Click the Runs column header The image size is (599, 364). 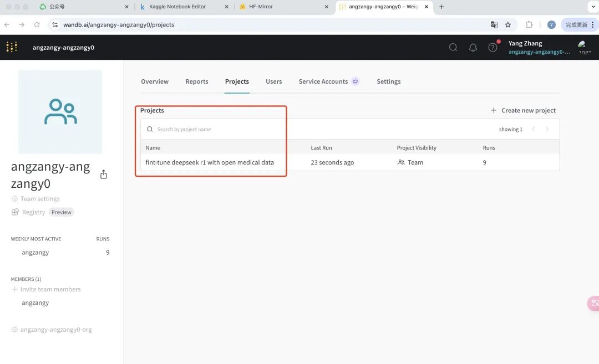(x=489, y=148)
